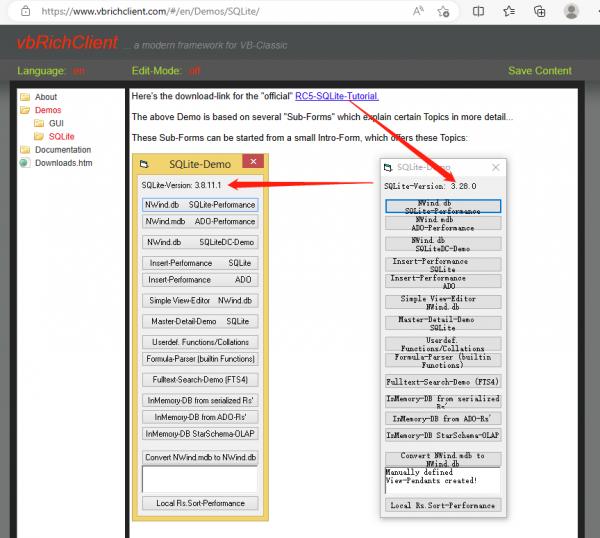This screenshot has width=600, height=538.
Task: Click Local Rs.Sort-Performance in yellow window
Action: 200,503
